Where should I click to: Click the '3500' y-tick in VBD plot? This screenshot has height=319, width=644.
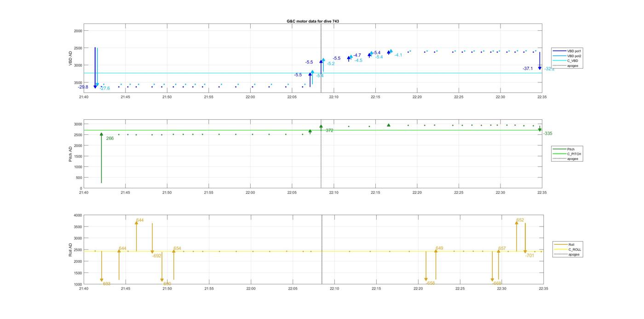point(78,82)
